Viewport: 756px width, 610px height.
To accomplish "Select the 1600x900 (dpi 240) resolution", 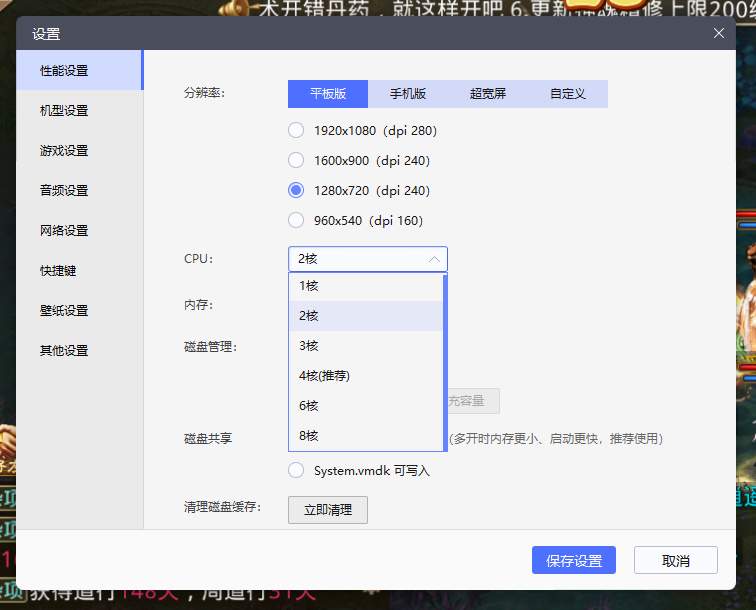I will click(x=296, y=160).
